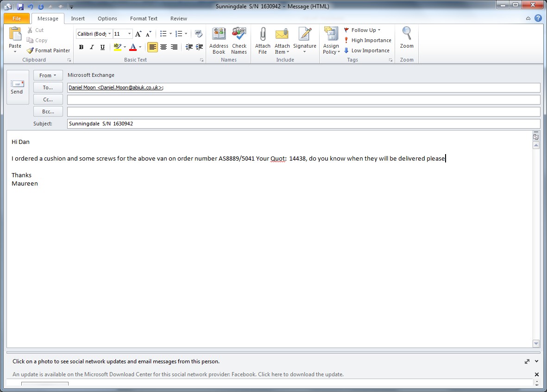This screenshot has height=392, width=547.
Task: Switch to the Options tab
Action: coord(107,19)
